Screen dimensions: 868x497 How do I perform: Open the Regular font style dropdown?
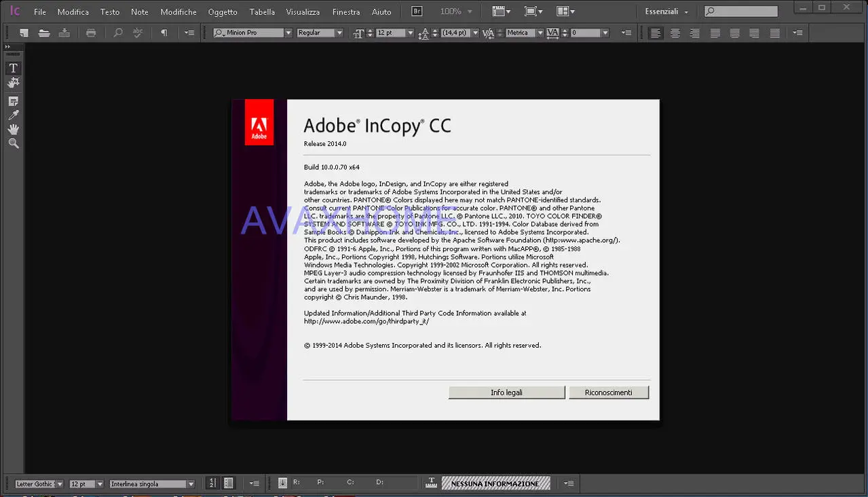pos(339,33)
